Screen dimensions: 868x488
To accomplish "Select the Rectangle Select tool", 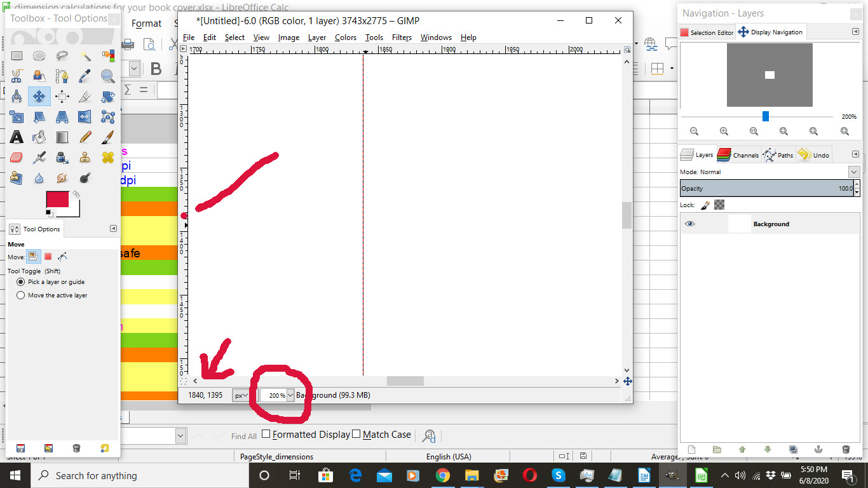I will [x=17, y=56].
